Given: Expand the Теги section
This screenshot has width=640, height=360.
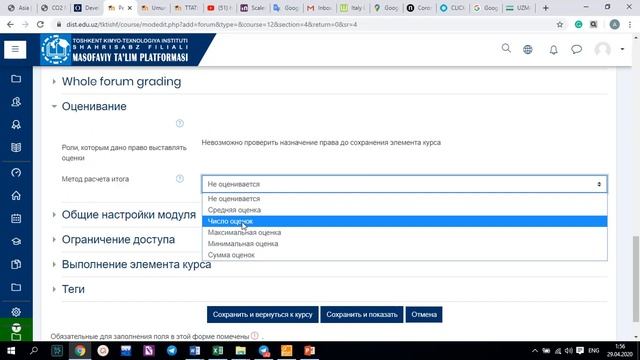Looking at the screenshot, I should 73,289.
